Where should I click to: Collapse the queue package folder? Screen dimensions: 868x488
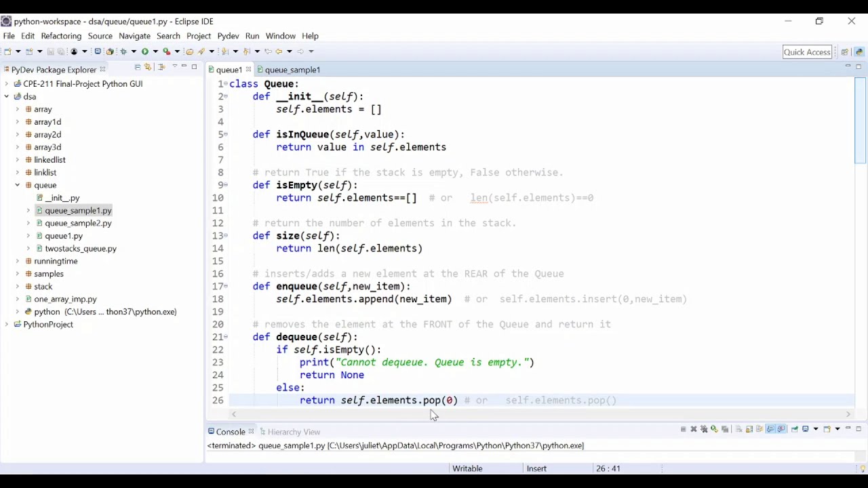point(18,185)
